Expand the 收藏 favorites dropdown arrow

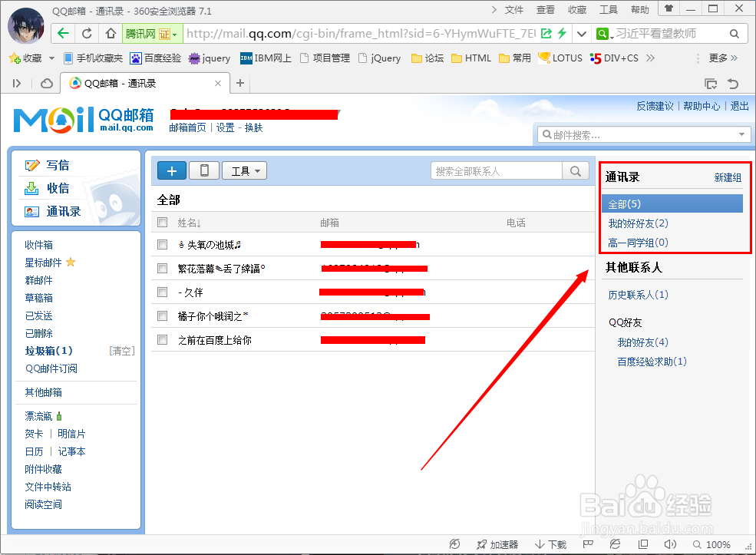(x=51, y=58)
